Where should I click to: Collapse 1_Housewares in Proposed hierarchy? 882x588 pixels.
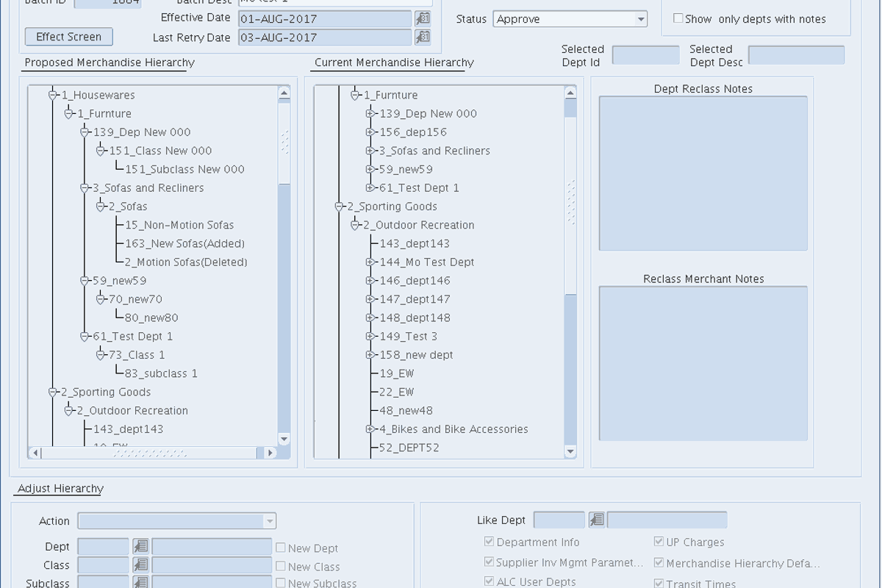pos(53,95)
